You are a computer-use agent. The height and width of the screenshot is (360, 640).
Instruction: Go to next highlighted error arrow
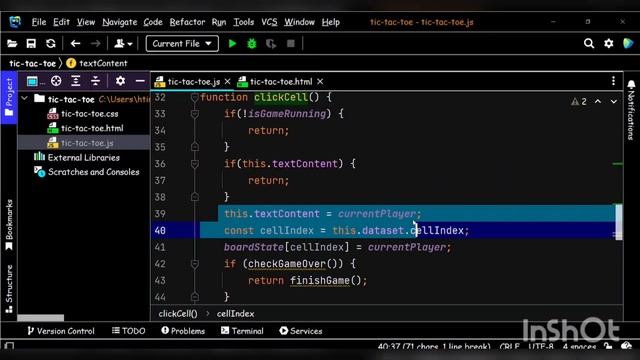pyautogui.click(x=613, y=101)
